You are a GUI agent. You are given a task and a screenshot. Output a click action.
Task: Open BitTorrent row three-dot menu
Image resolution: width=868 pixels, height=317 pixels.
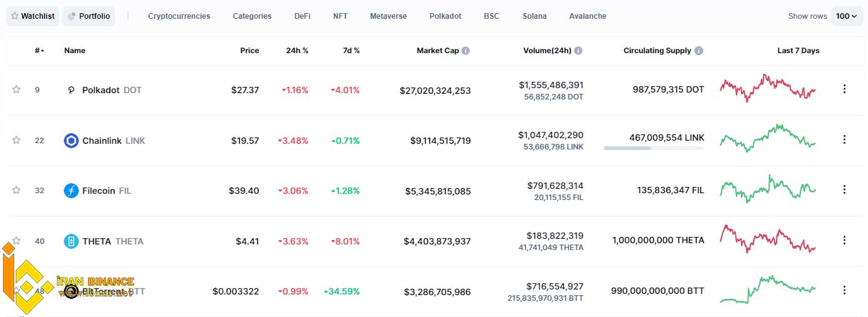(x=844, y=290)
